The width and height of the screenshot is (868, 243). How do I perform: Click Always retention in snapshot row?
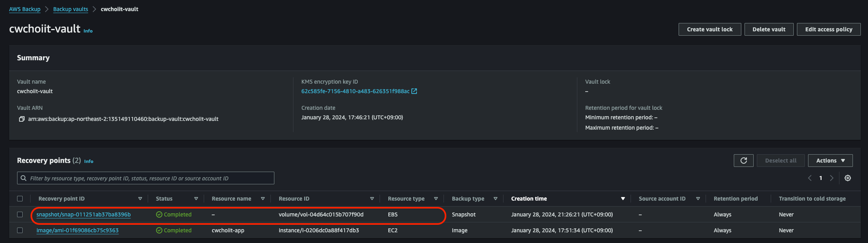723,214
